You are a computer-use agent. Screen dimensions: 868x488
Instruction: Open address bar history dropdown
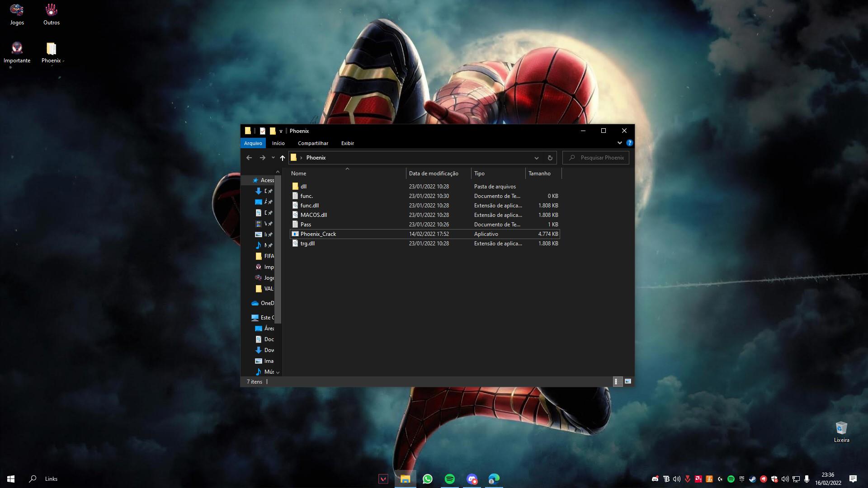click(x=536, y=158)
